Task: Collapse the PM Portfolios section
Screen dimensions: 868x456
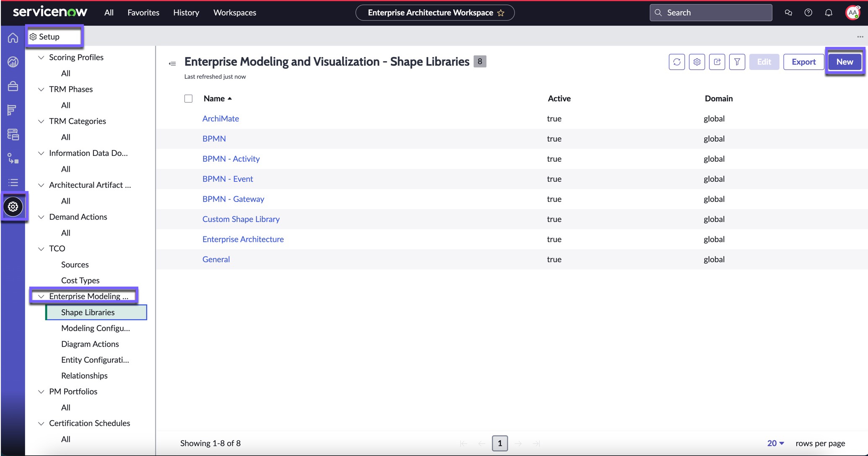Action: [x=41, y=392]
